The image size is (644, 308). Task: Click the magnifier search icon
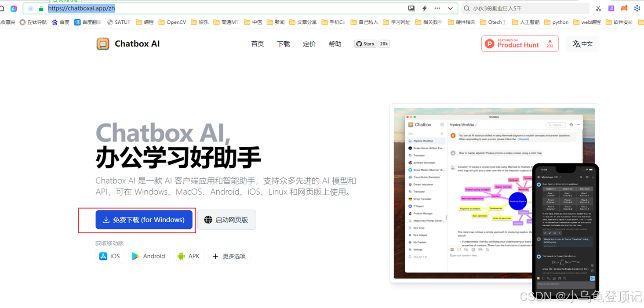click(466, 8)
